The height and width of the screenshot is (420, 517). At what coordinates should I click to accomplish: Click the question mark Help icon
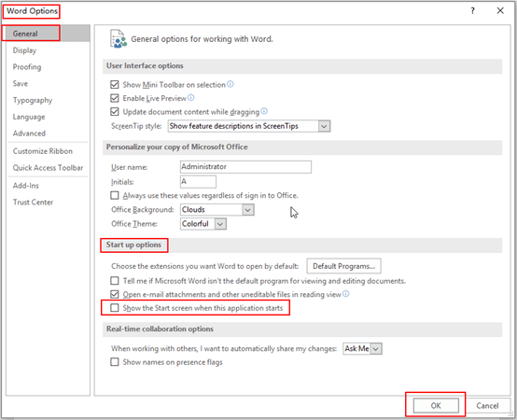472,11
